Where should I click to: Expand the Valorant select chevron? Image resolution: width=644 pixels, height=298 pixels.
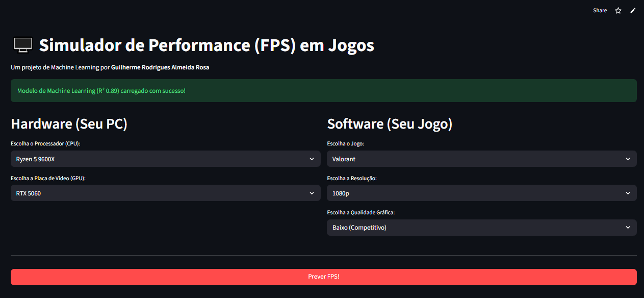(x=628, y=159)
